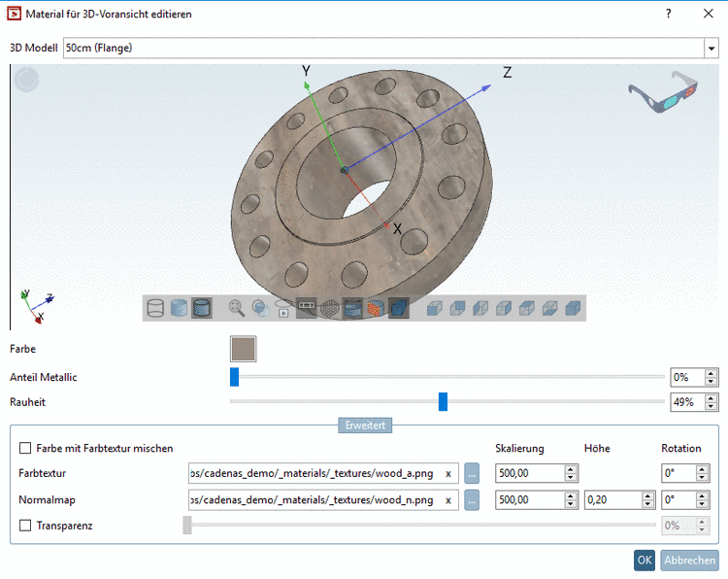Click the Abbrechen button
This screenshot has height=579, width=728.
tap(689, 560)
